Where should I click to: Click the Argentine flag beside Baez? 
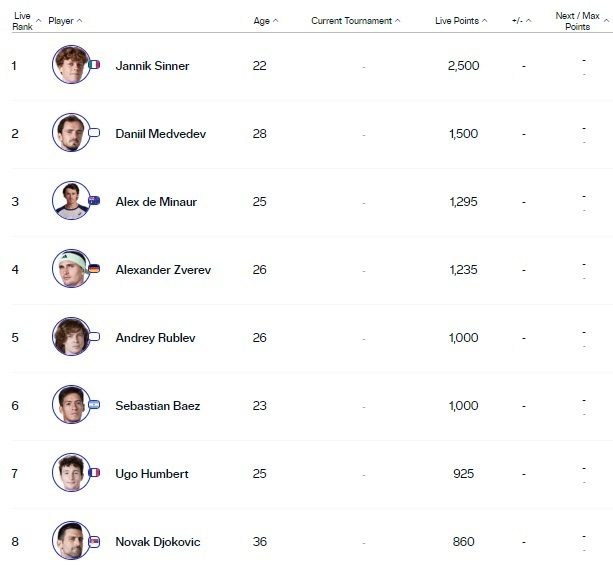[94, 405]
